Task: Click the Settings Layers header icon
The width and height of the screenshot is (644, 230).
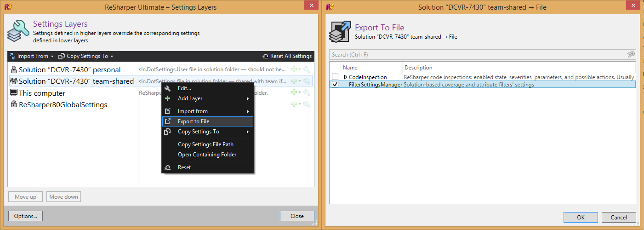Action: [18, 31]
